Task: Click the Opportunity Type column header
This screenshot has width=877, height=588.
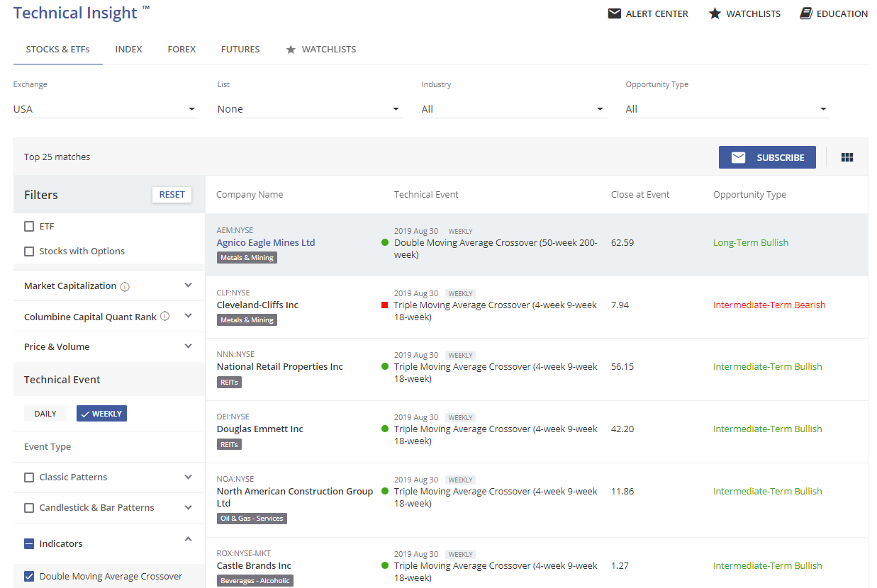Action: pos(749,195)
